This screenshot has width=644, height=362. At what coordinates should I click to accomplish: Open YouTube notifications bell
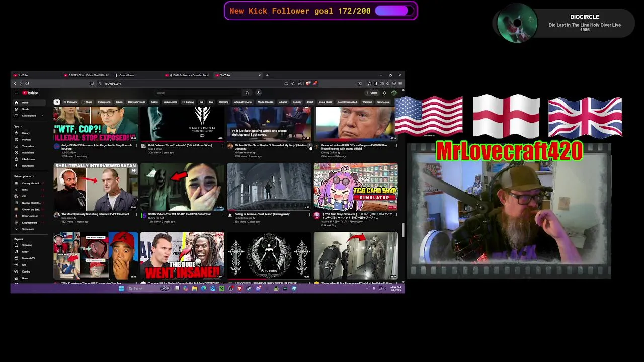384,93
